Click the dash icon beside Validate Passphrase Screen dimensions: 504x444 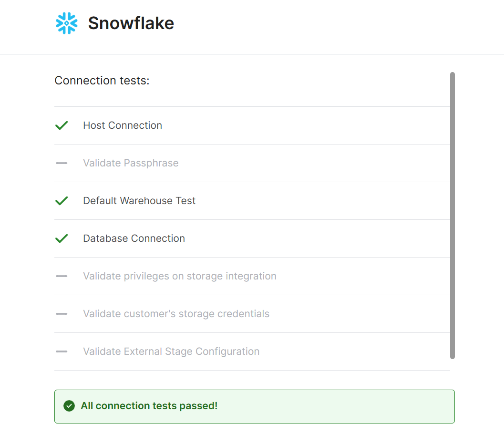[x=62, y=163]
